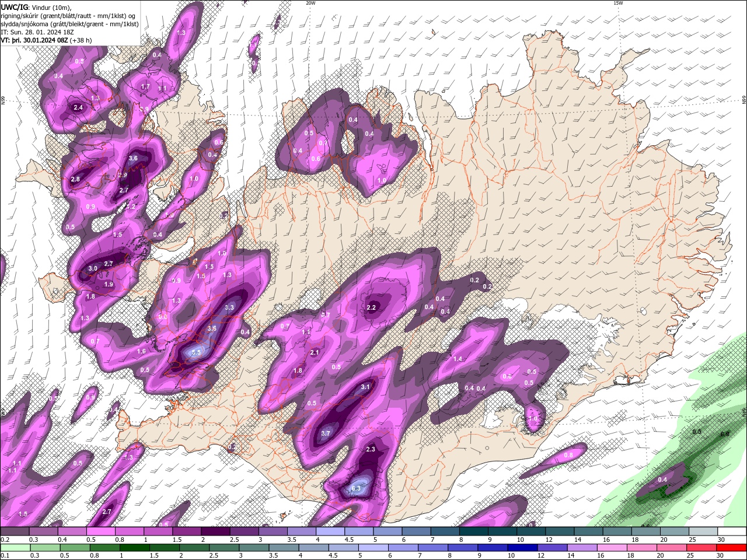Viewport: 747px width, 560px height.
Task: Select the dark blue 10 swatch in rain legend
Action: [522, 548]
